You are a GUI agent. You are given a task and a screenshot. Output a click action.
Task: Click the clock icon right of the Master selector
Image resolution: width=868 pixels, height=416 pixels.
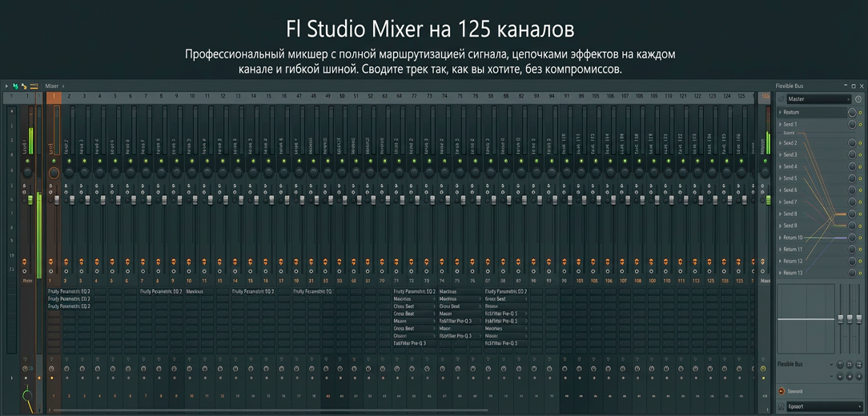click(x=858, y=99)
